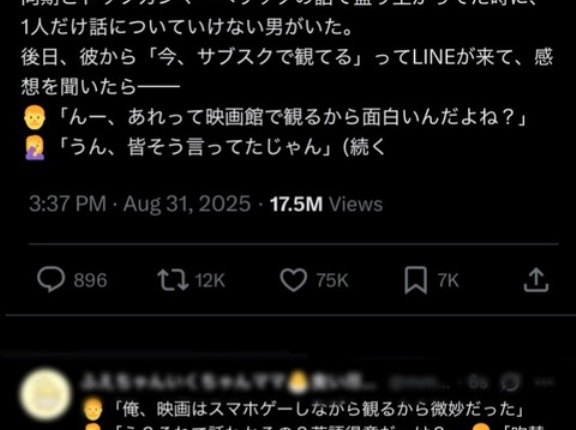Open the 17.5M Views analytics
Viewport: 576px width, 430px height.
coord(326,204)
